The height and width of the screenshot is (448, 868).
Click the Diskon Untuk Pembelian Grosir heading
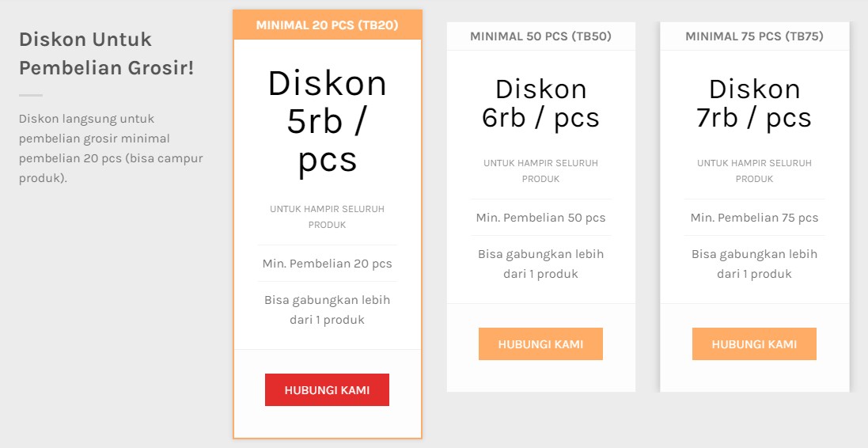[107, 54]
